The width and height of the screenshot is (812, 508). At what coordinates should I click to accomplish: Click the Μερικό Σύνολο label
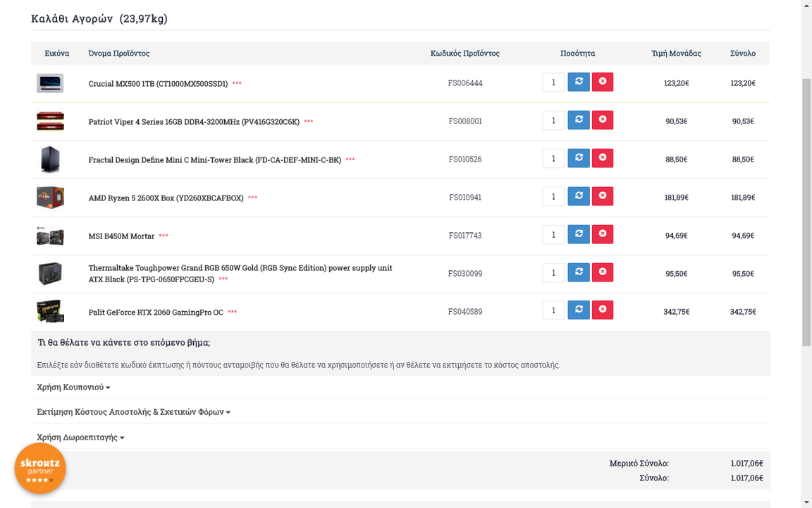[639, 464]
